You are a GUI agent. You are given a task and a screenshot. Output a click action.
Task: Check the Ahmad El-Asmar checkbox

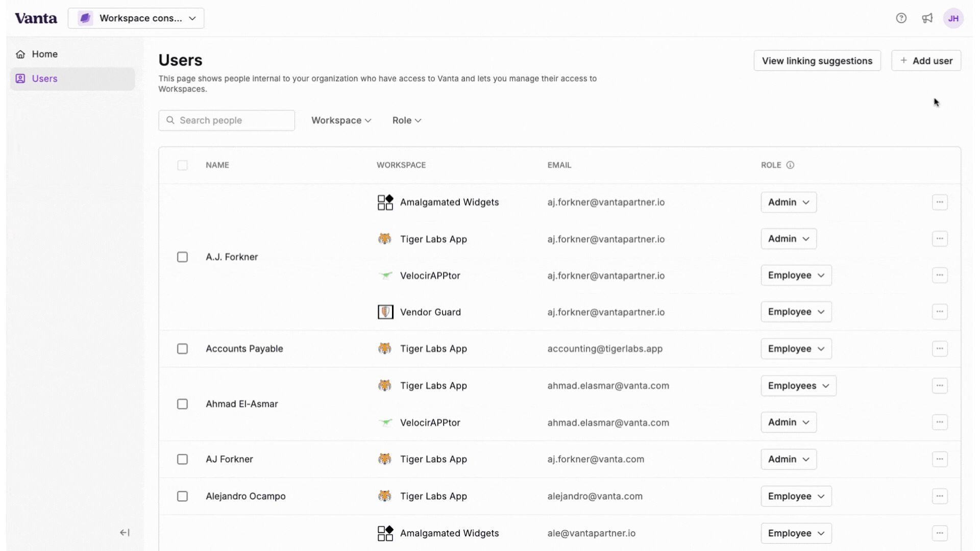click(182, 404)
